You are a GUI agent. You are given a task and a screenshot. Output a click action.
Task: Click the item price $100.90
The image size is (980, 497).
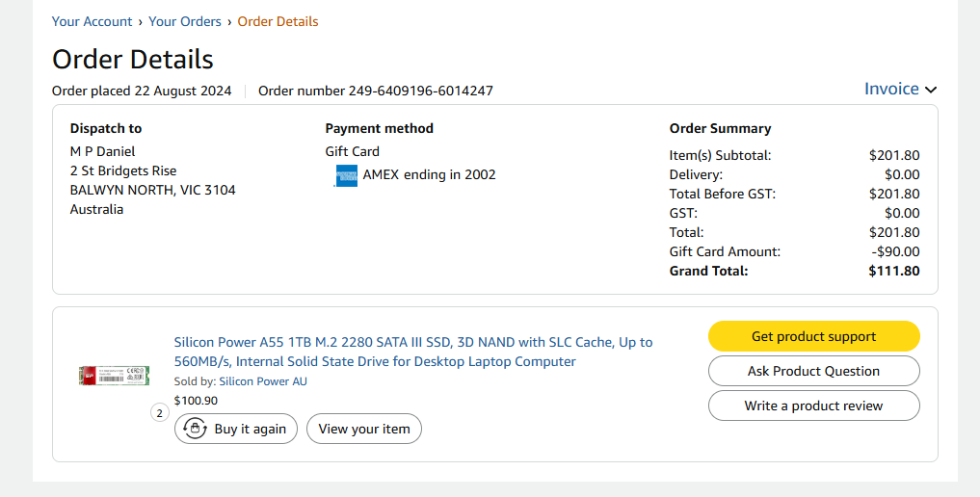[196, 401]
